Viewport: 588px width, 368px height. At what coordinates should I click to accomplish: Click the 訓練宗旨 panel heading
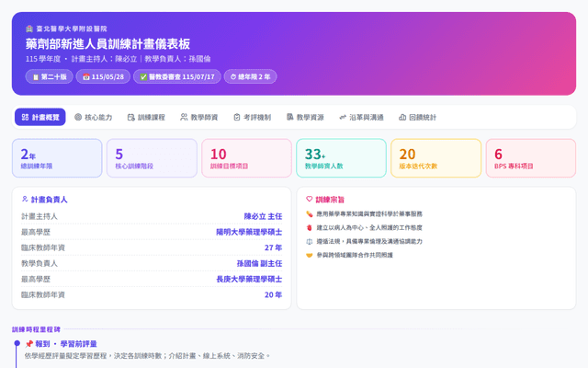(330, 200)
